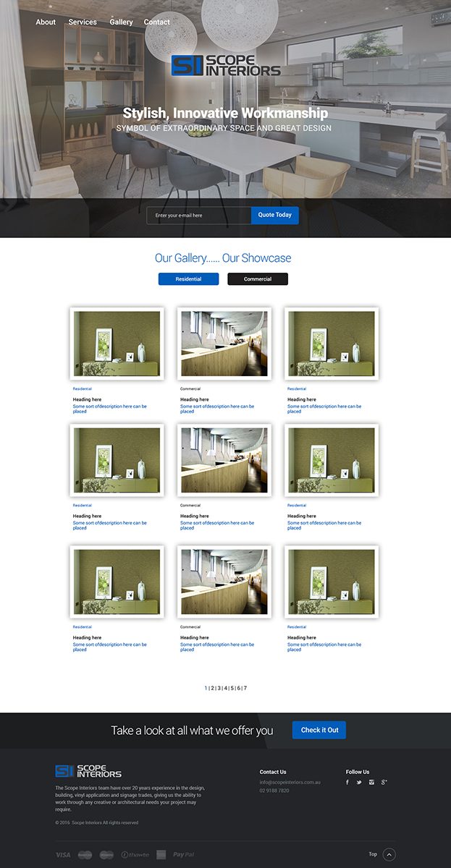Open the Gallery navigation item
The height and width of the screenshot is (868, 451).
pos(121,22)
